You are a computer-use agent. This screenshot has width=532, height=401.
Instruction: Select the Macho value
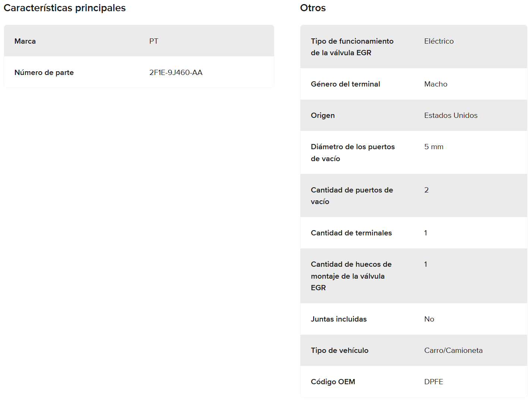pyautogui.click(x=435, y=84)
